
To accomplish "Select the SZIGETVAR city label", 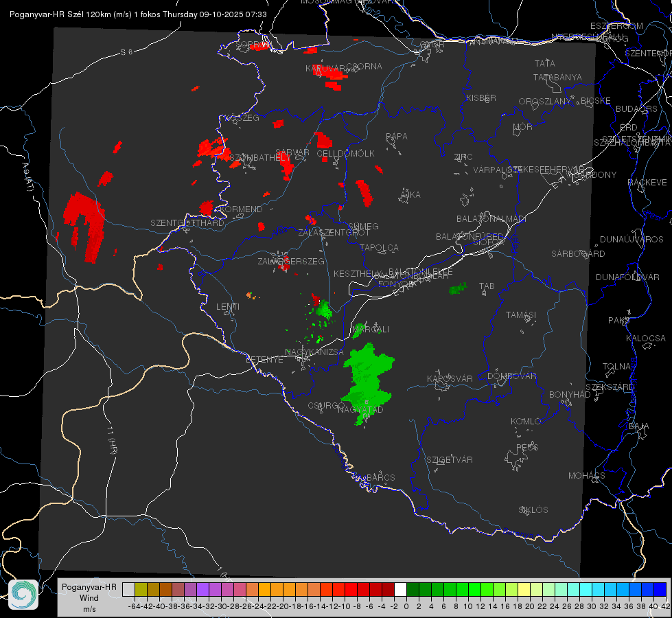I will click(x=449, y=459).
